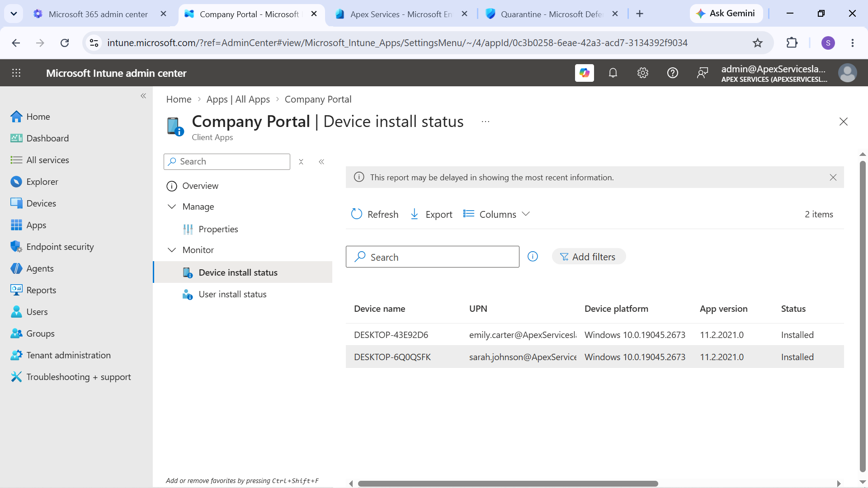Open the Columns dropdown

click(496, 214)
